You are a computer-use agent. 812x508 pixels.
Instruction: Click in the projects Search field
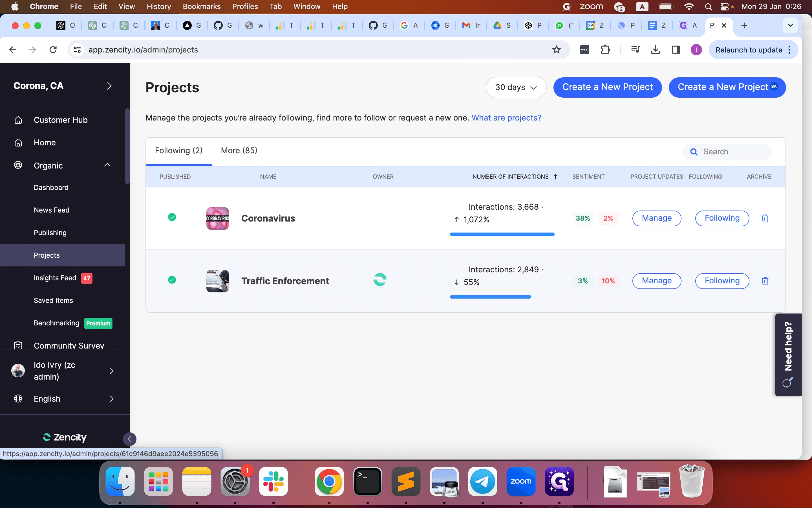727,152
